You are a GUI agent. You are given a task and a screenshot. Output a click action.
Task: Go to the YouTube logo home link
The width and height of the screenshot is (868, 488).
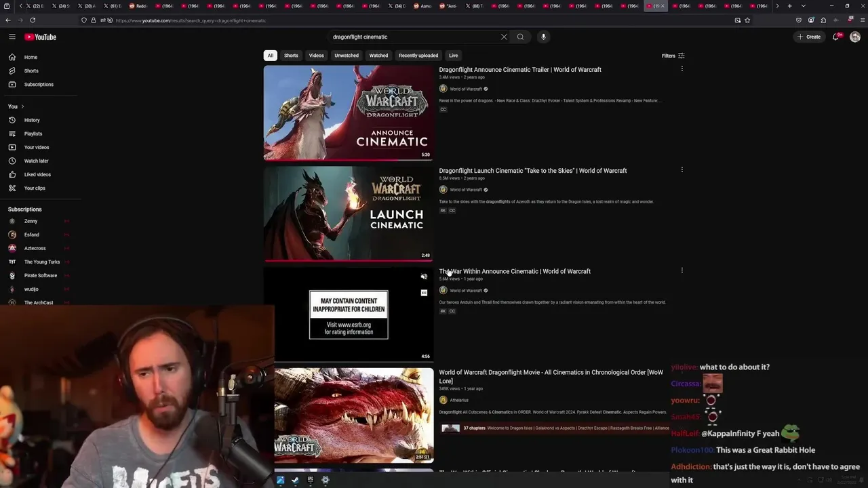click(41, 37)
